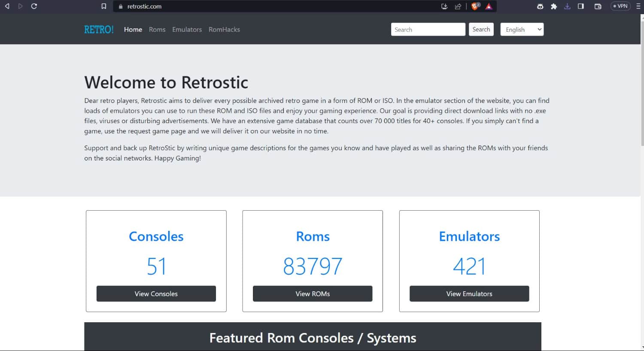Click the roms count 83797
Image resolution: width=644 pixels, height=351 pixels.
(313, 266)
